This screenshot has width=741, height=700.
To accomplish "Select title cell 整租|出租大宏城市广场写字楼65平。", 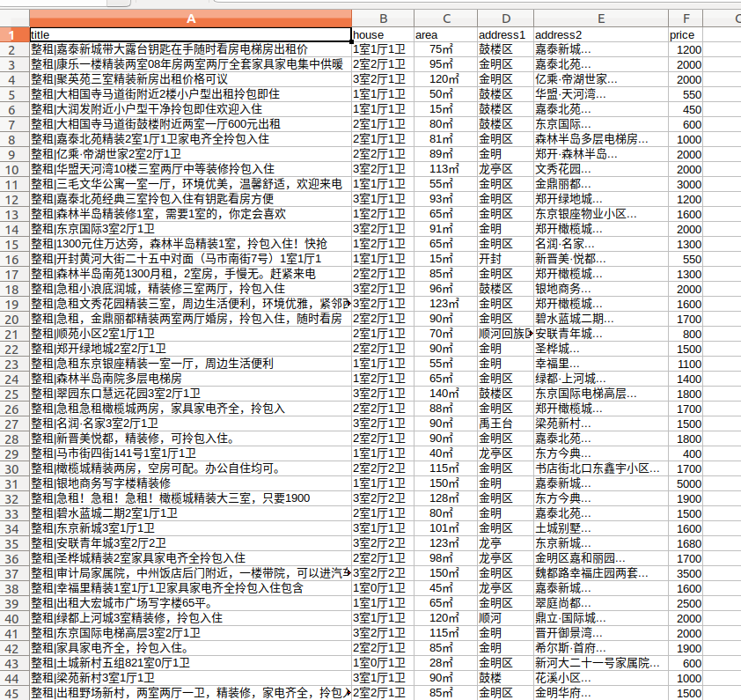I will [190, 603].
